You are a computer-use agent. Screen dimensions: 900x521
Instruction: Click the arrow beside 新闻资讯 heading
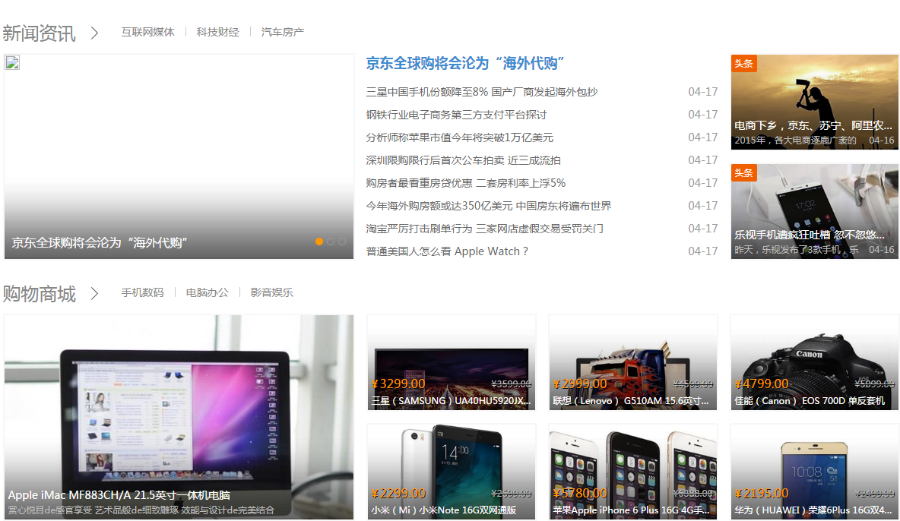click(x=95, y=33)
